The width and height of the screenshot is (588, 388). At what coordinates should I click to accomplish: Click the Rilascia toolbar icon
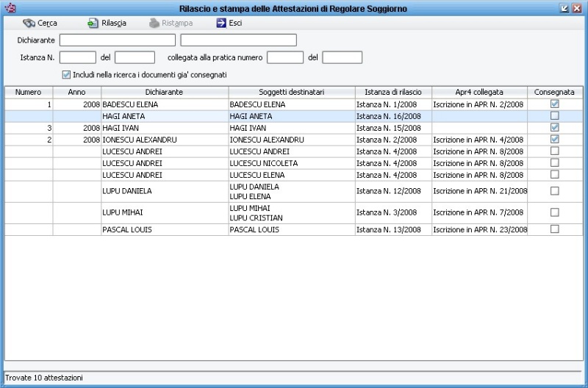coord(93,23)
